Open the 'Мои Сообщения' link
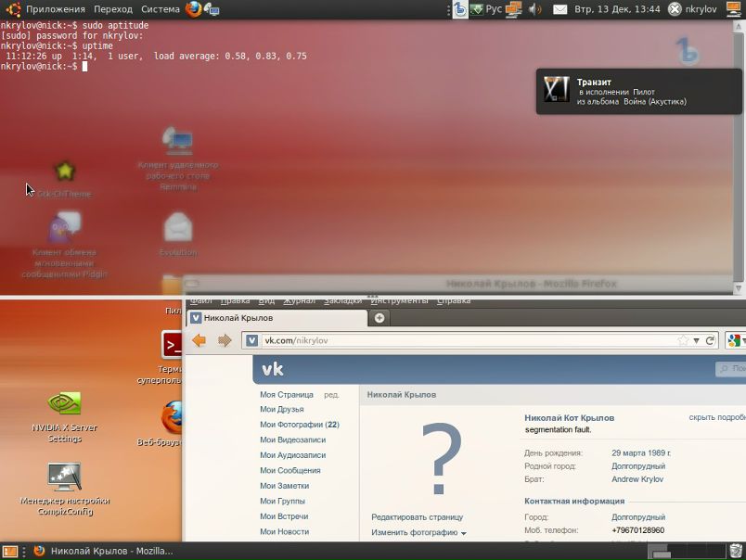Viewport: 746px width, 560px height. pos(289,471)
